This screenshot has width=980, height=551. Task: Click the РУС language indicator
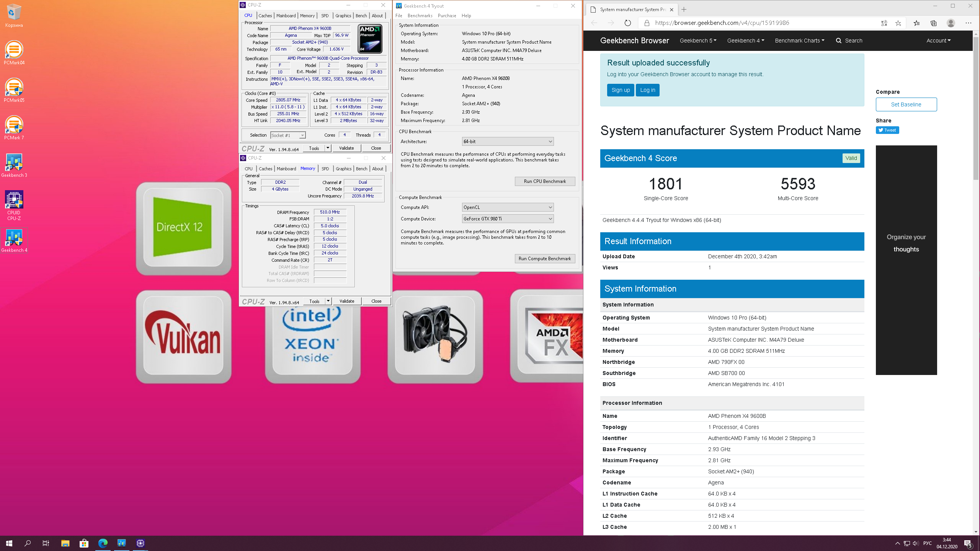click(928, 543)
